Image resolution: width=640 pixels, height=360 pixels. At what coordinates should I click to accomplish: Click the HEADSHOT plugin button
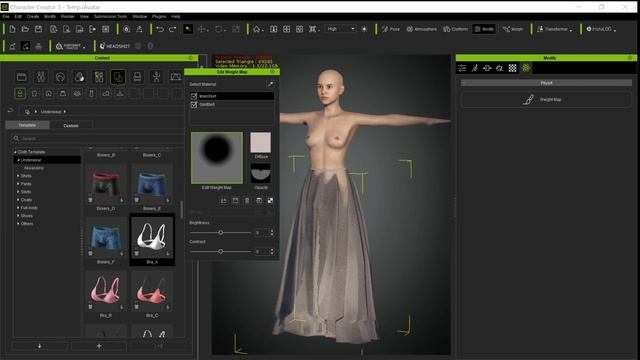point(115,46)
